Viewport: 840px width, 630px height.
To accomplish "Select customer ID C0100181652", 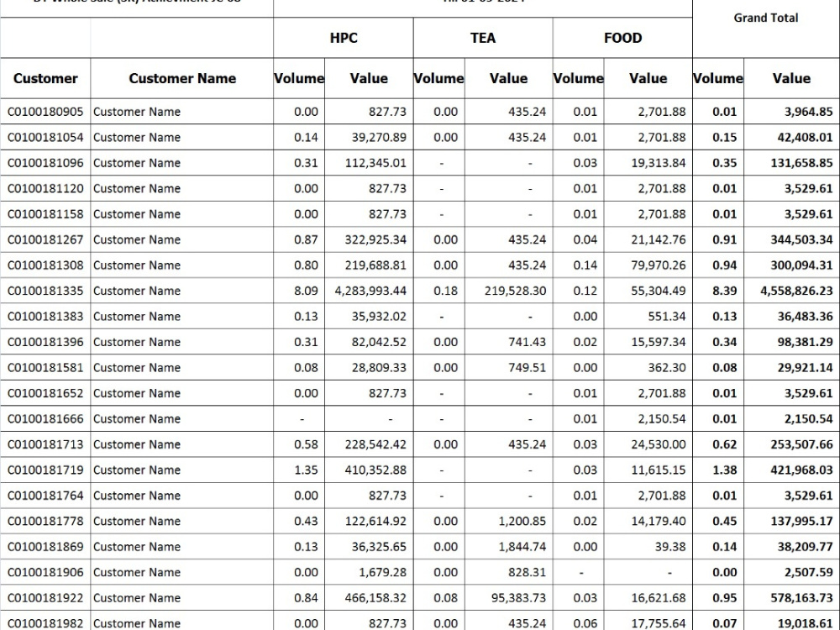I will (x=45, y=394).
